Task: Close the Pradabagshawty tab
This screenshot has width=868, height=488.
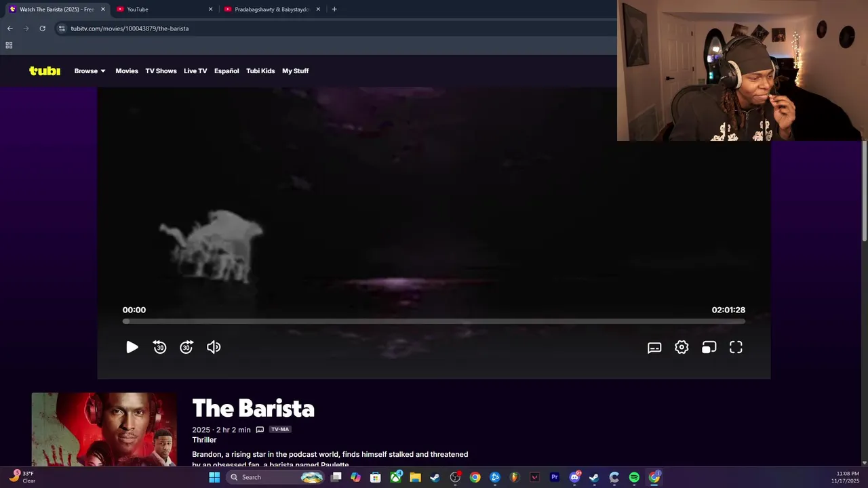Action: [x=318, y=9]
